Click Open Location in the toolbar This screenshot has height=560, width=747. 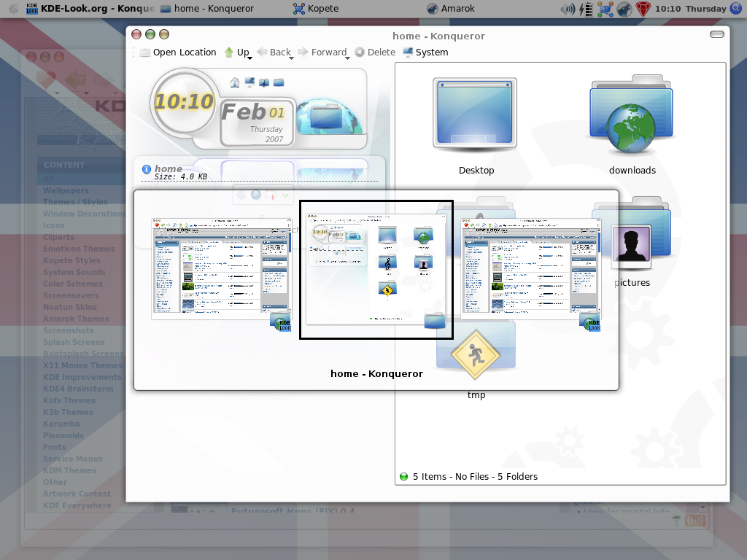click(x=178, y=52)
